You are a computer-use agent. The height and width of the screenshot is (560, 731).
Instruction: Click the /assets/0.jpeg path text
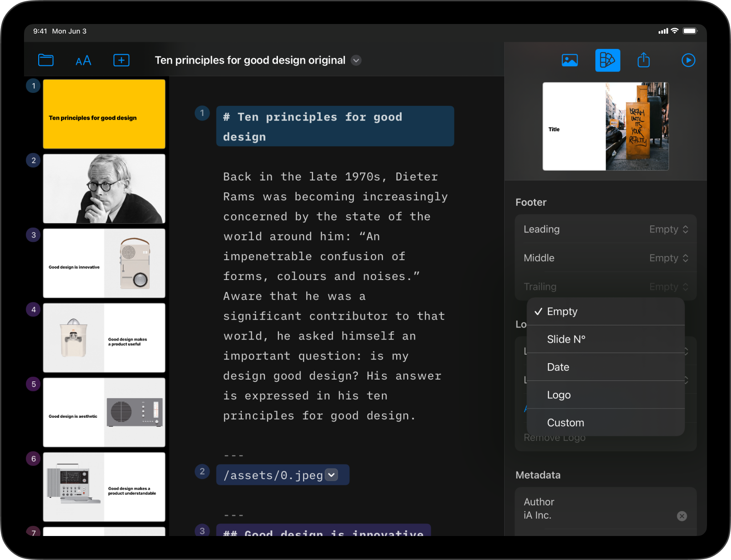(273, 475)
